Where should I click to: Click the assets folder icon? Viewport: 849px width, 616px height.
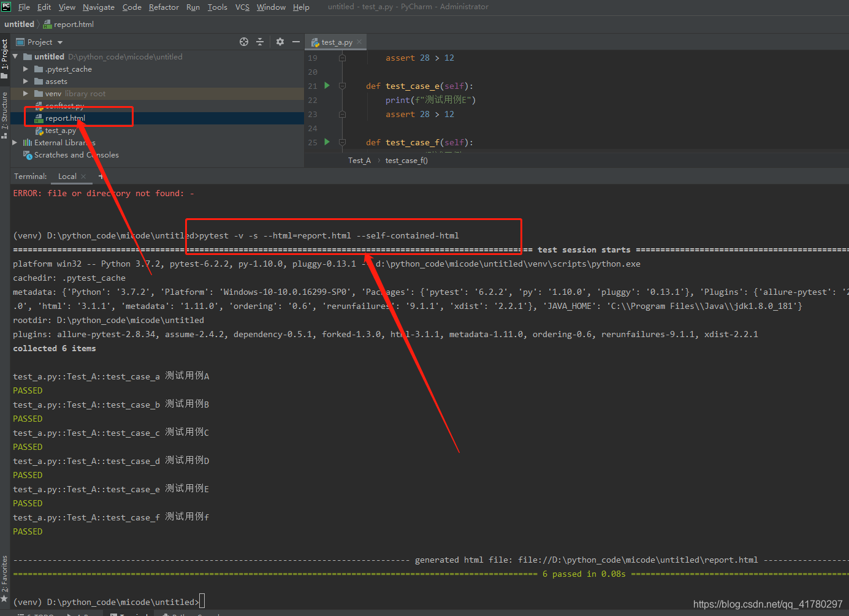[39, 82]
